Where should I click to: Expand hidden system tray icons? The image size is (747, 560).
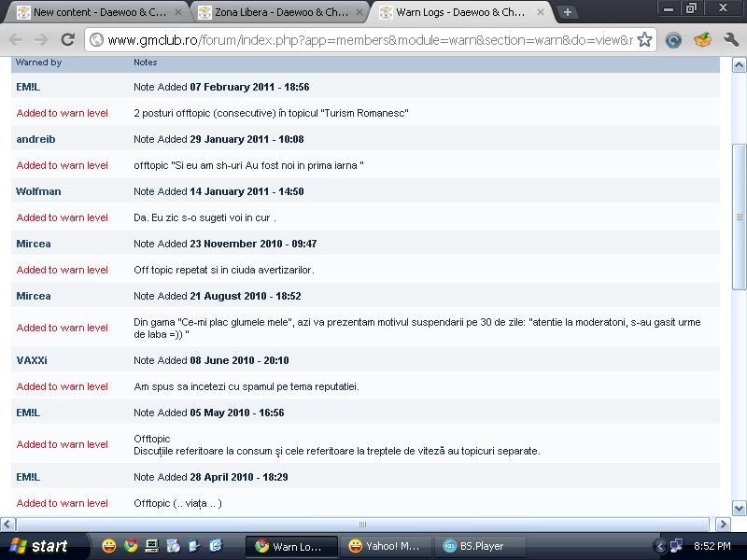662,546
